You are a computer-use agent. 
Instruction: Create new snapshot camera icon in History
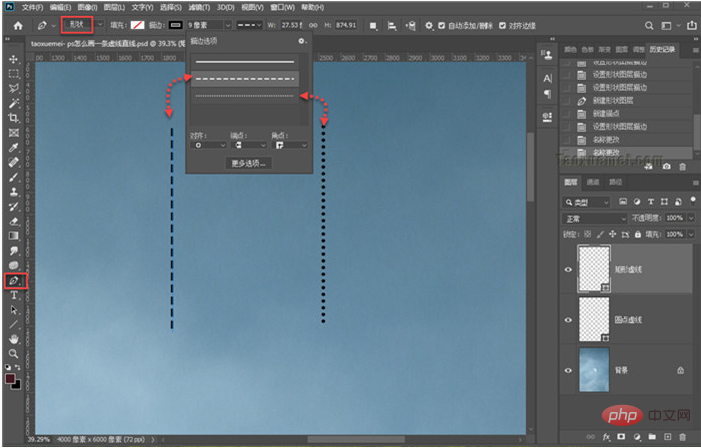pos(667,166)
